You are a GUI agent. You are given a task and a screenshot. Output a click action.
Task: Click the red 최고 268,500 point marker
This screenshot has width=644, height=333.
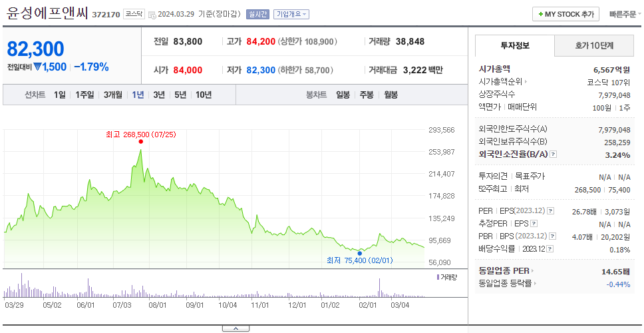pyautogui.click(x=141, y=141)
